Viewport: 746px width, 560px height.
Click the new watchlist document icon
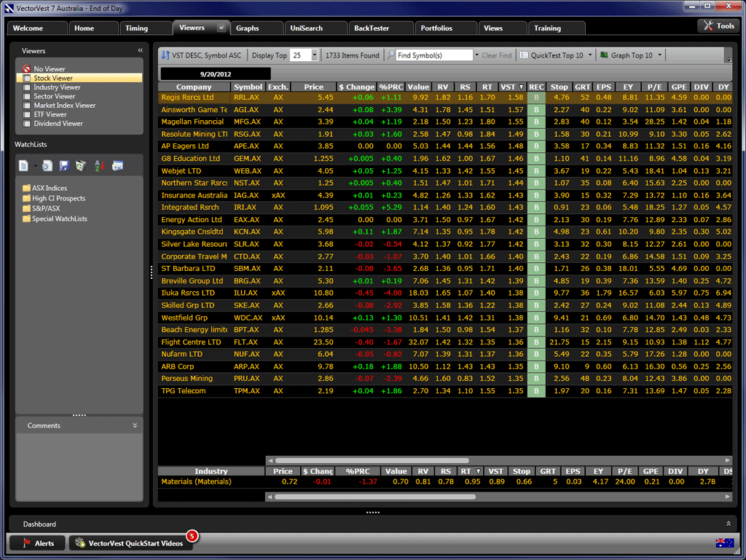[24, 166]
